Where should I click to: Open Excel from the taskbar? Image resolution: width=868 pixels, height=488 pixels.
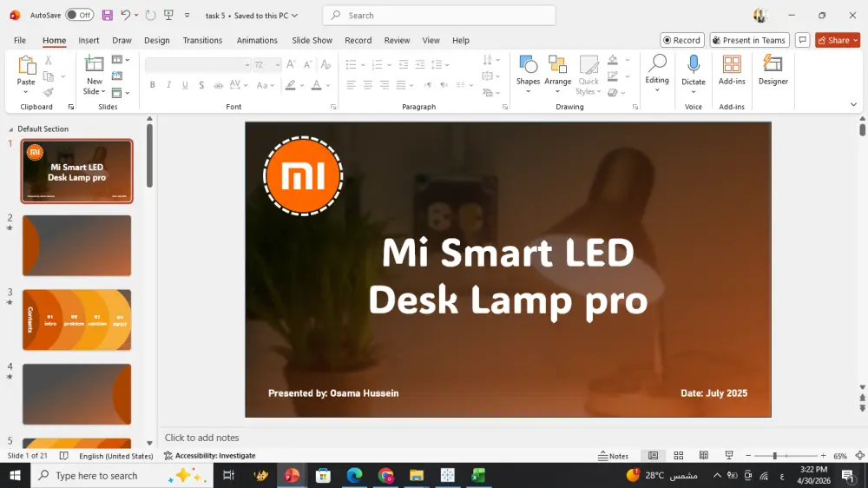[x=478, y=475]
